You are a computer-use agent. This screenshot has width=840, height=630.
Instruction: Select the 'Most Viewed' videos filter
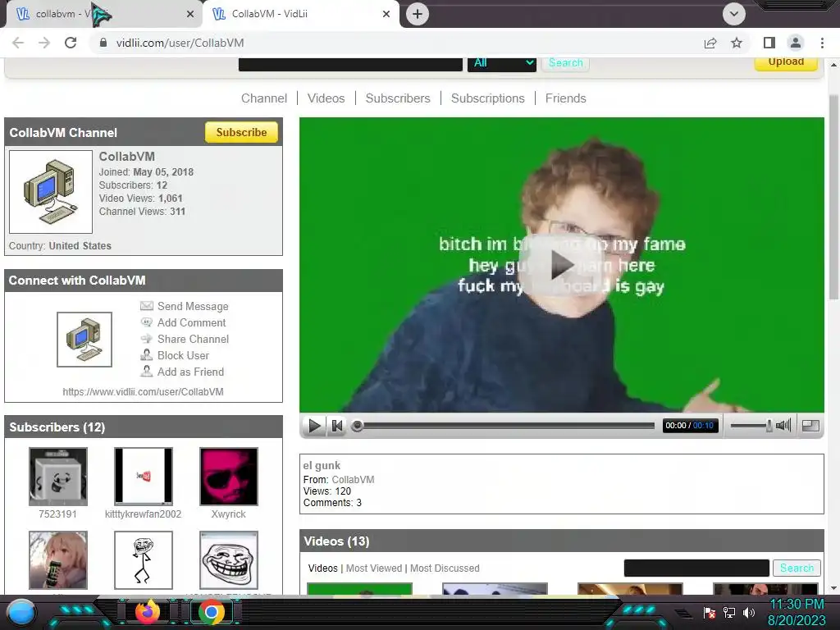(374, 568)
